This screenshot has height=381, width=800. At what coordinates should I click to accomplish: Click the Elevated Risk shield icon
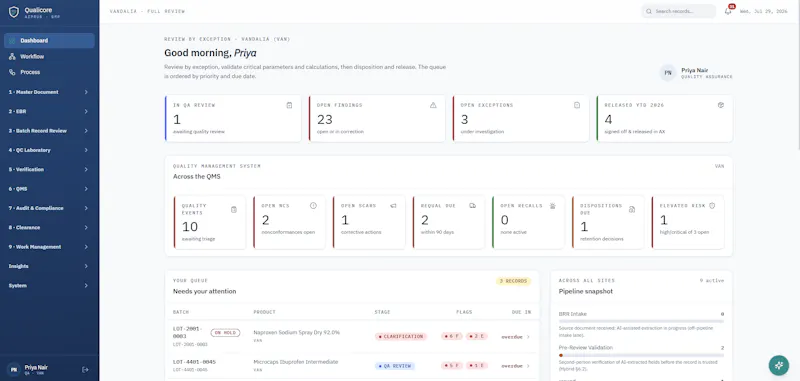click(712, 206)
